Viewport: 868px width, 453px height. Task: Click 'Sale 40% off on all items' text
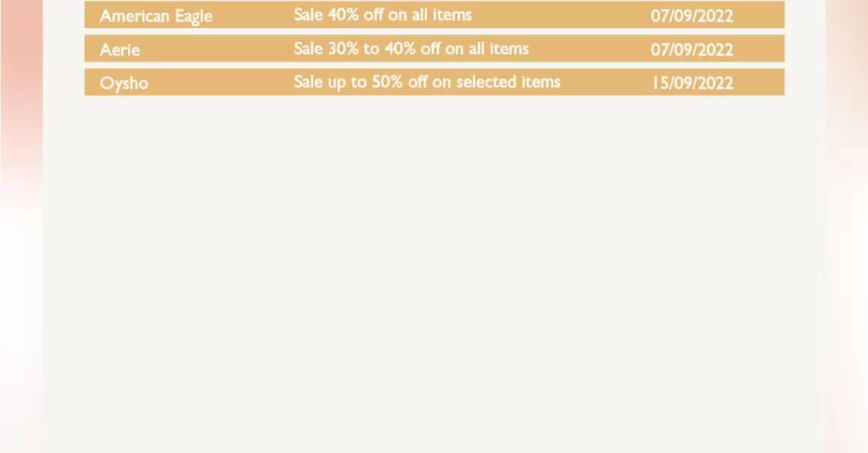(x=382, y=15)
